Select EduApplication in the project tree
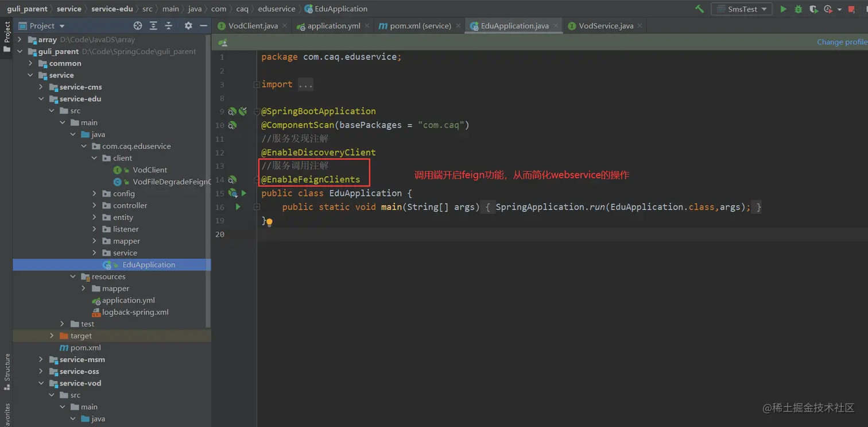Screen dimensions: 868x427 click(x=148, y=264)
